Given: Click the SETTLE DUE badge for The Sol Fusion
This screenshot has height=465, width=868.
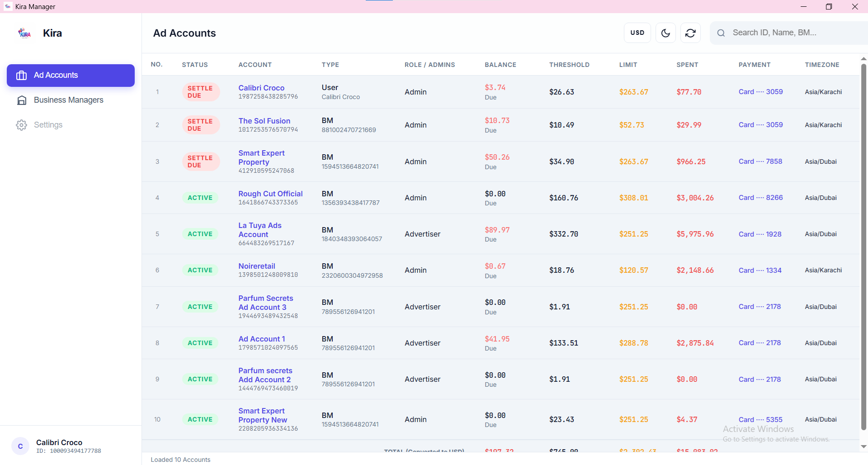Looking at the screenshot, I should click(x=201, y=125).
